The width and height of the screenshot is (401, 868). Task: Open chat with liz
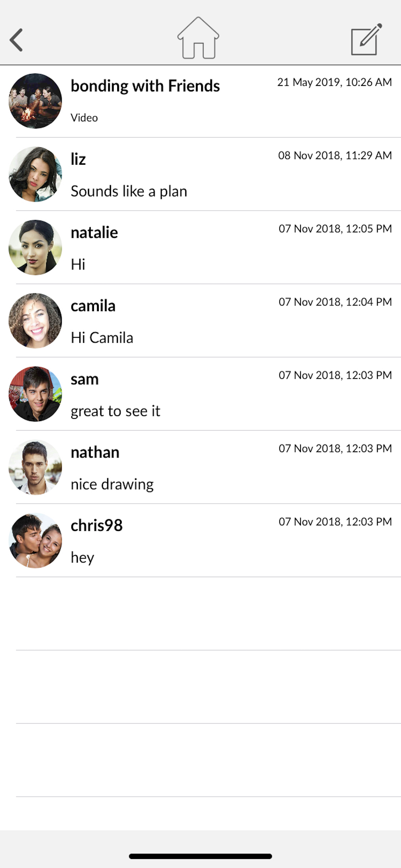(x=78, y=159)
